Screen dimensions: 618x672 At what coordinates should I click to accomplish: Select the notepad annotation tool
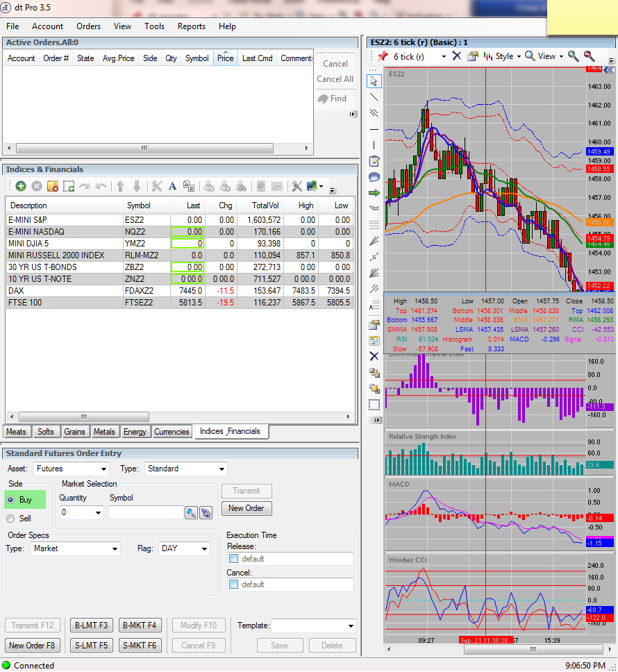click(374, 161)
